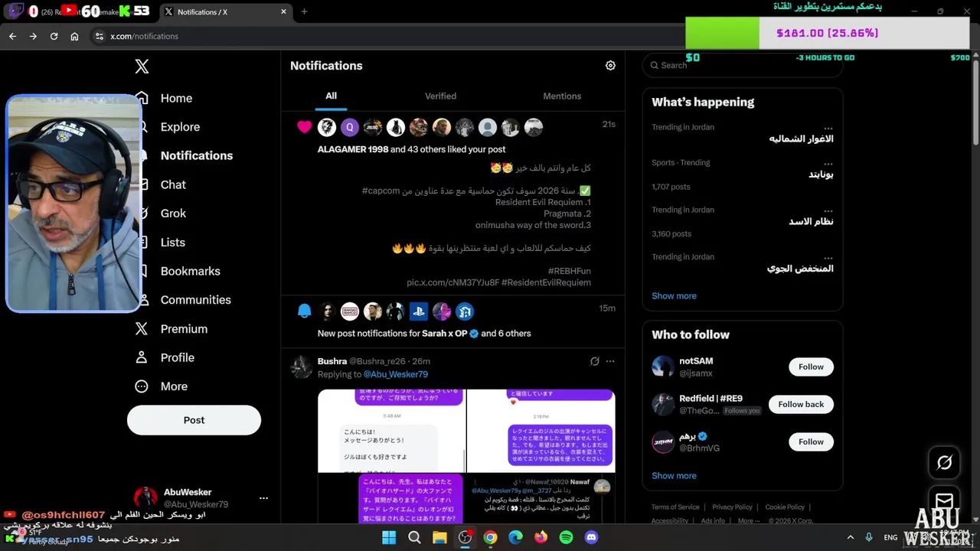Open options for الاغوار الشماليه trend
The height and width of the screenshot is (551, 980).
(x=828, y=128)
